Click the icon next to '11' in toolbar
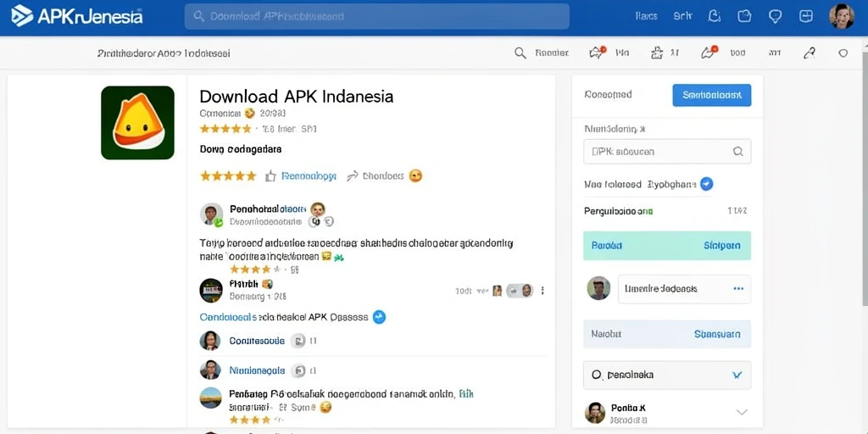The width and height of the screenshot is (868, 434). [657, 53]
